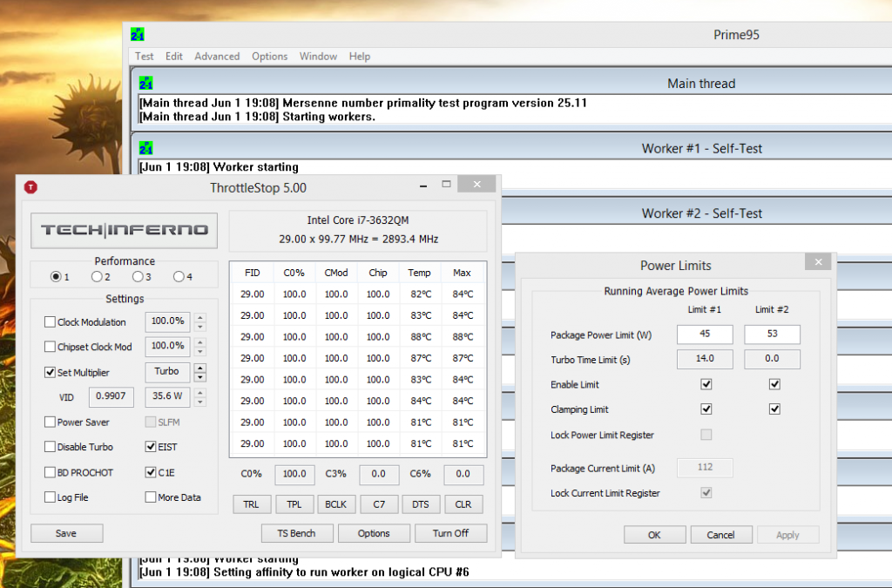
Task: Save ThrottleStop settings
Action: click(x=66, y=533)
